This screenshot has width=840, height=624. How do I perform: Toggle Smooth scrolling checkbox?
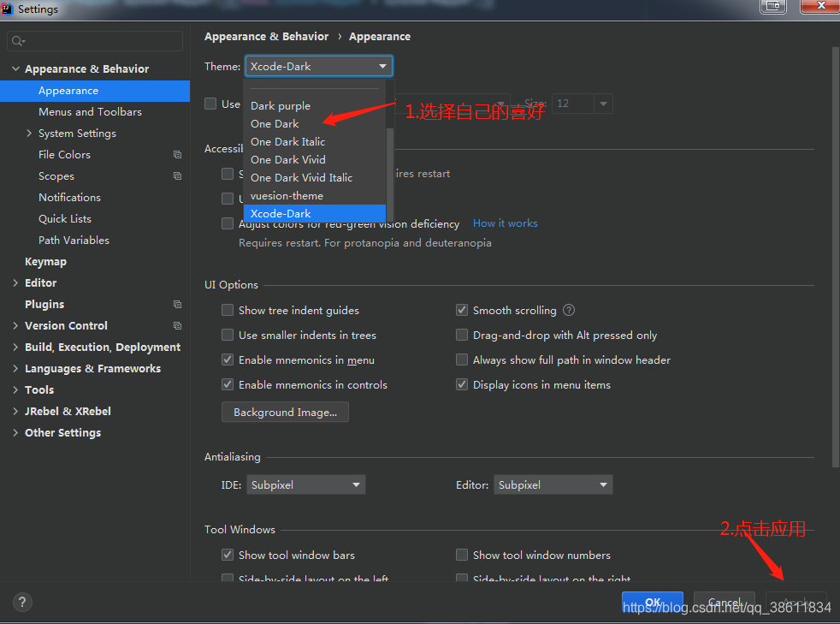pyautogui.click(x=461, y=311)
